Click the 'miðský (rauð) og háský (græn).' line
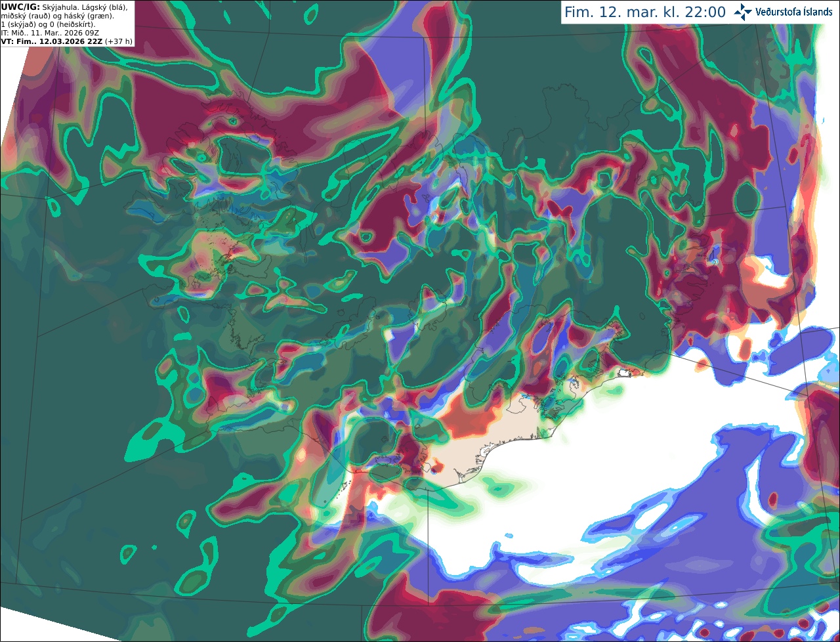Image resolution: width=840 pixels, height=642 pixels. [57, 16]
